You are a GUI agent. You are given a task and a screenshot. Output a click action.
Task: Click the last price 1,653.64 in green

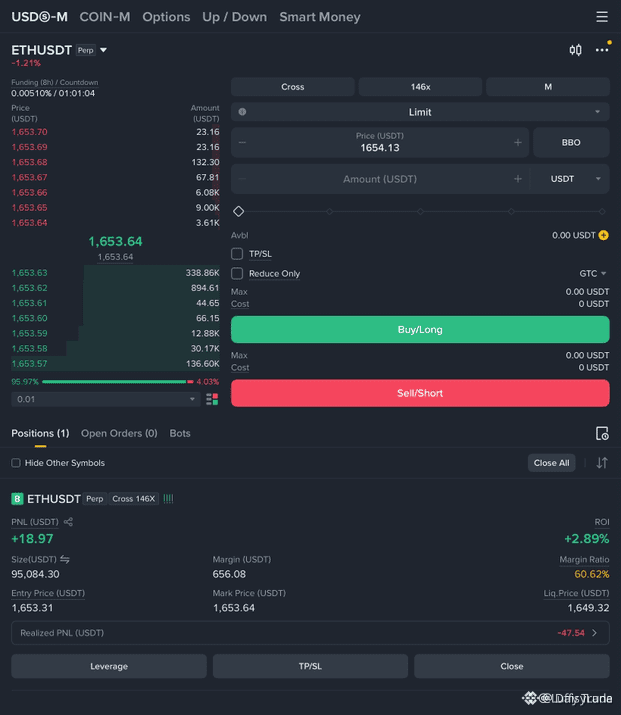click(x=115, y=241)
